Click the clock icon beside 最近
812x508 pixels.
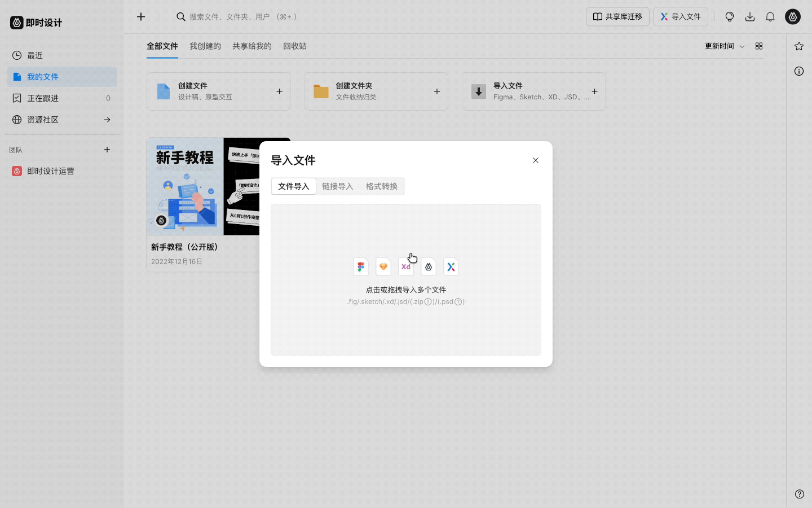point(17,55)
